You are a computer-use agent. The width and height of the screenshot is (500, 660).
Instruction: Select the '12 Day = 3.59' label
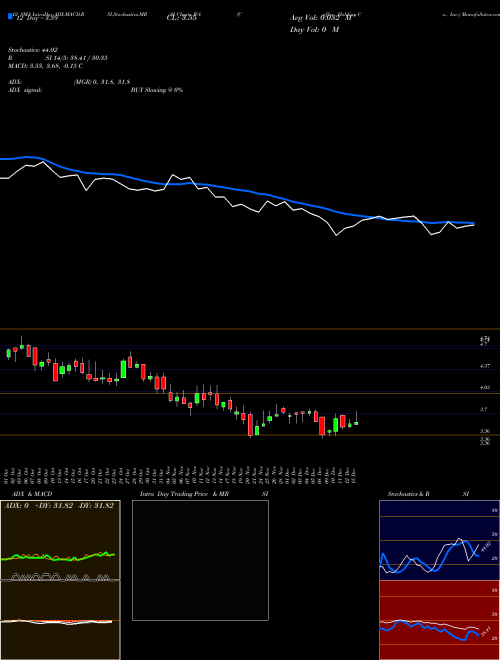[35, 19]
